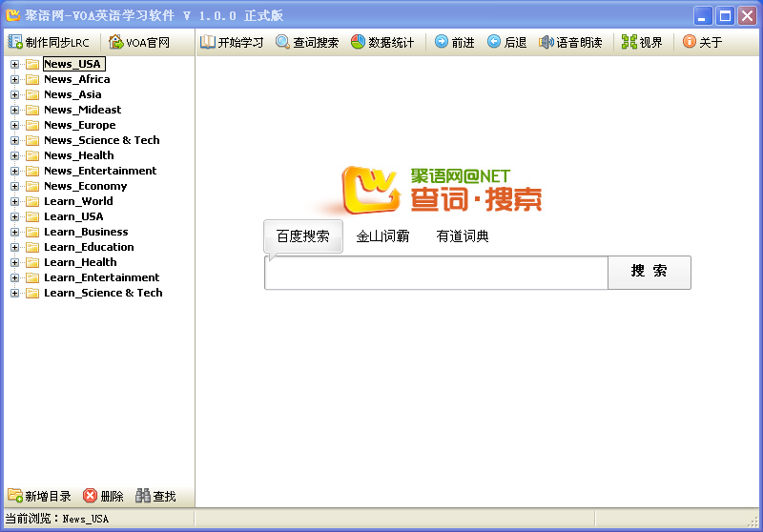Viewport: 763px width, 532px height.
Task: Maximize the application window
Action: coord(725,15)
